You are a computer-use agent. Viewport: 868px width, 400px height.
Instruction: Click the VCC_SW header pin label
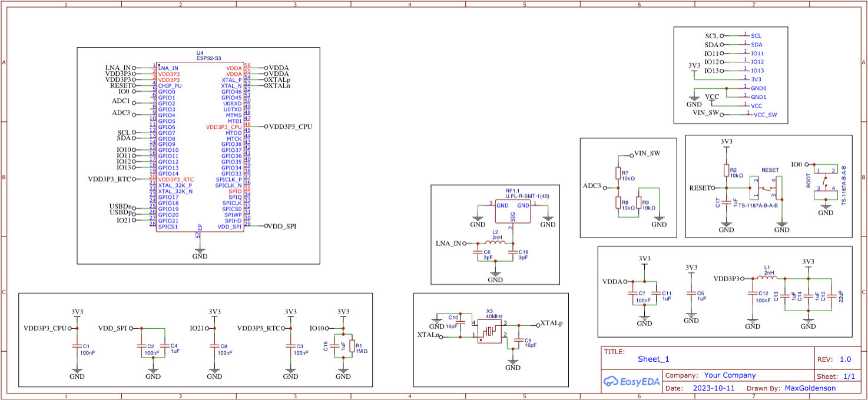[766, 115]
